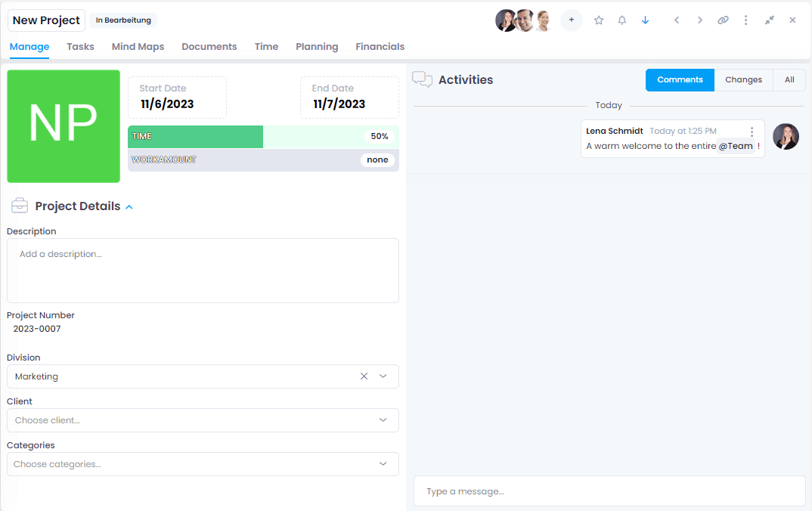Switch to the Mind Maps tab

coord(138,46)
